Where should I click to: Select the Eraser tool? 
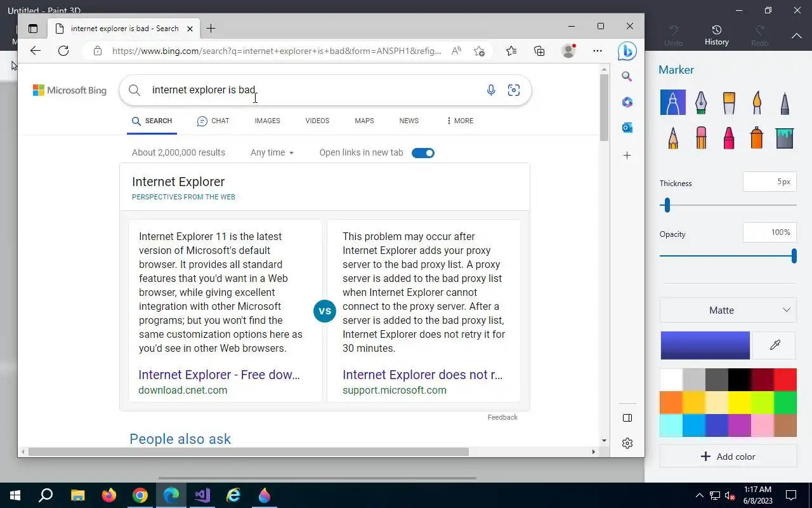701,137
